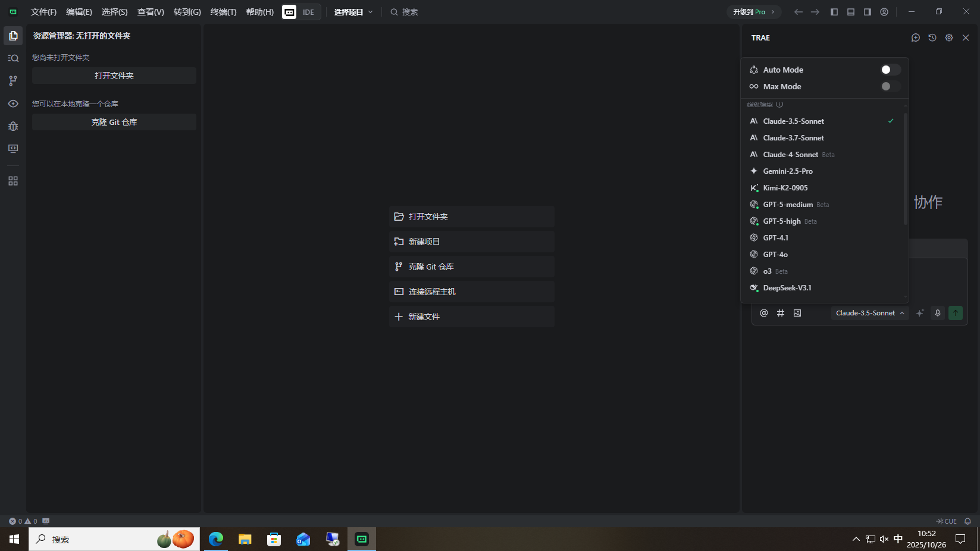Click the 连接远程主机 option
This screenshot has height=551, width=980.
click(471, 292)
